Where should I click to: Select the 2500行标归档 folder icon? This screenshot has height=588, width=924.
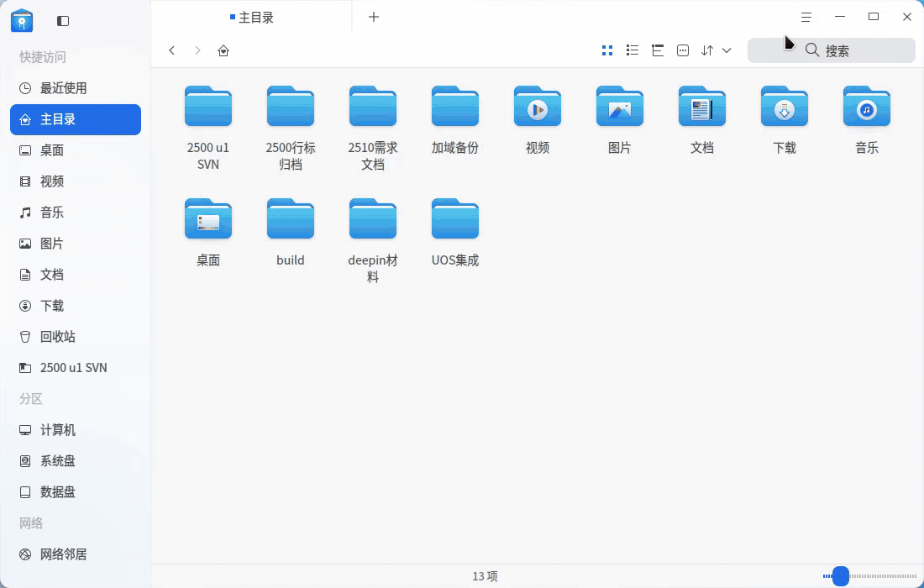click(x=291, y=107)
